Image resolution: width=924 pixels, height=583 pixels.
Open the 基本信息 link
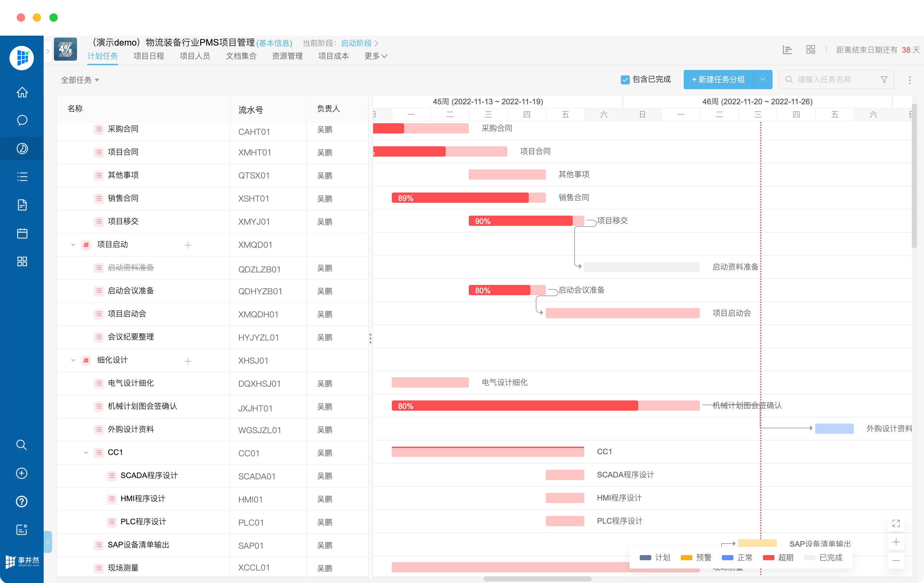[x=274, y=43]
